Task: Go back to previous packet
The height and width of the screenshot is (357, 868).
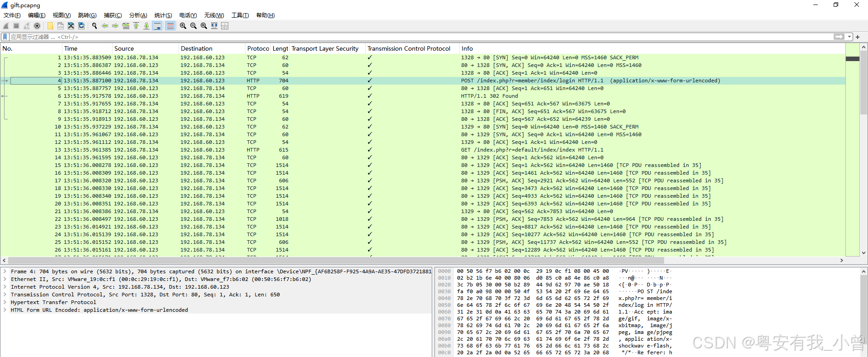Action: pyautogui.click(x=105, y=26)
